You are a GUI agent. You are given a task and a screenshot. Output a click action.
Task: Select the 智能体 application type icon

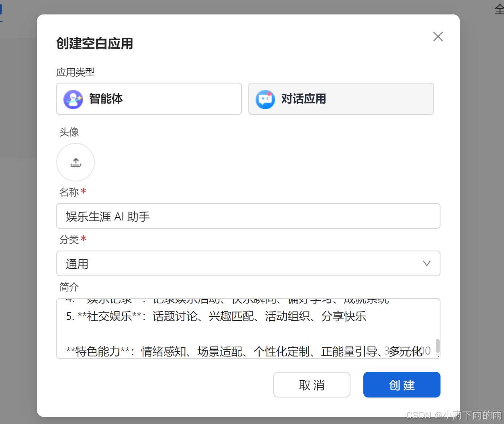[73, 99]
